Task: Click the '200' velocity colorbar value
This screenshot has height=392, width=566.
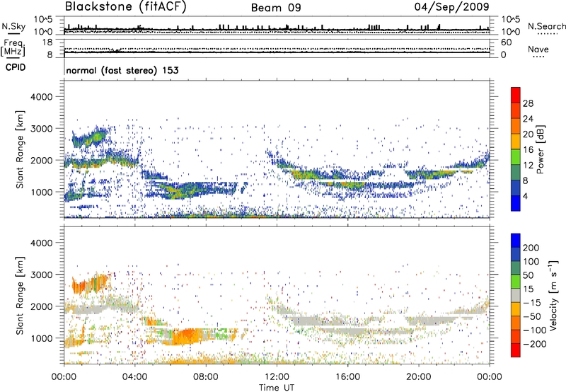Action: [531, 248]
